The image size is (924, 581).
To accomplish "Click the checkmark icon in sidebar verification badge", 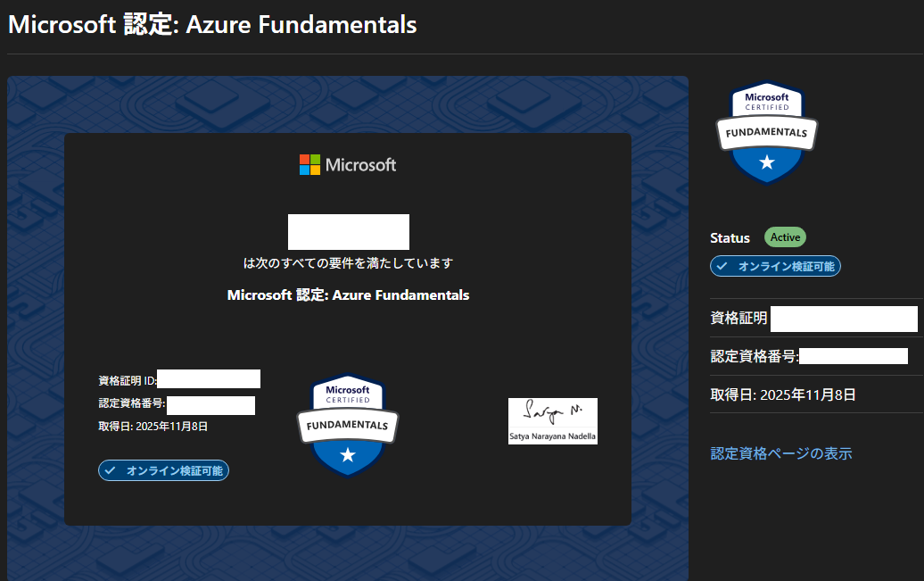I will pos(722,266).
